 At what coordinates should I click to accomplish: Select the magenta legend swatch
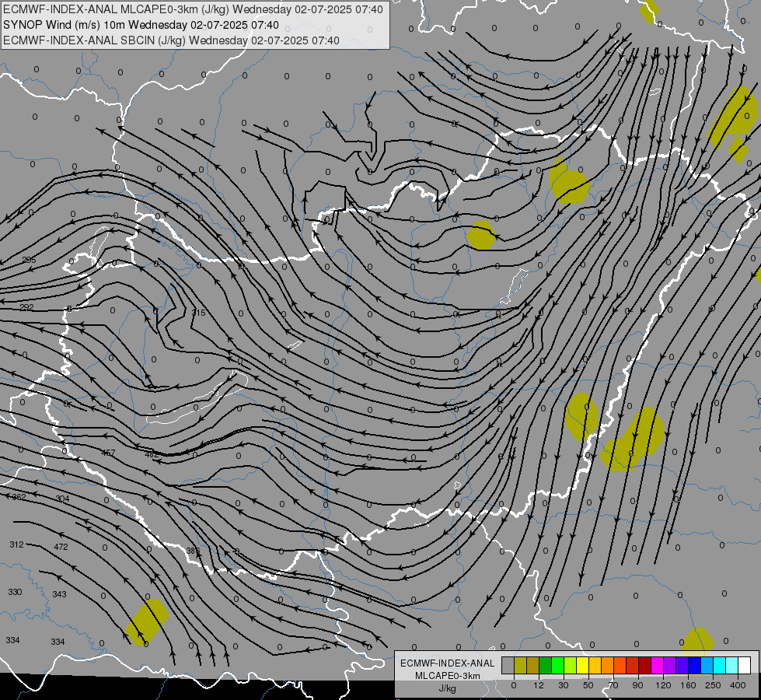tap(658, 665)
